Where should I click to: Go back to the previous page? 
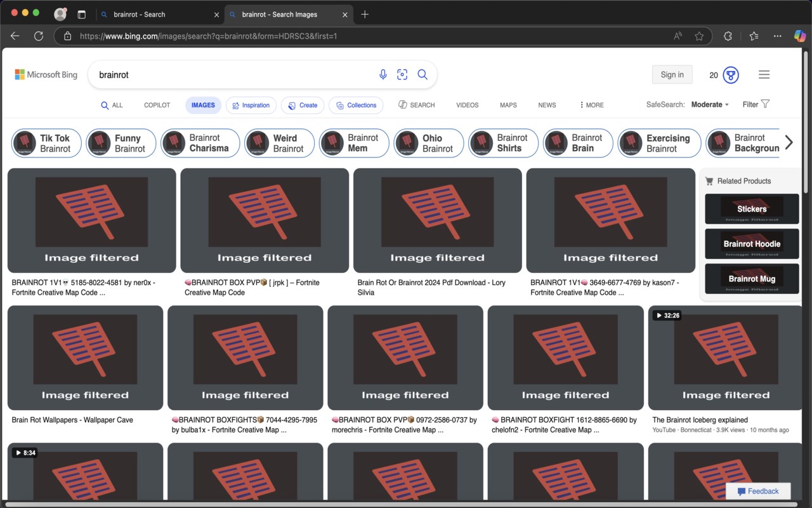coord(15,36)
